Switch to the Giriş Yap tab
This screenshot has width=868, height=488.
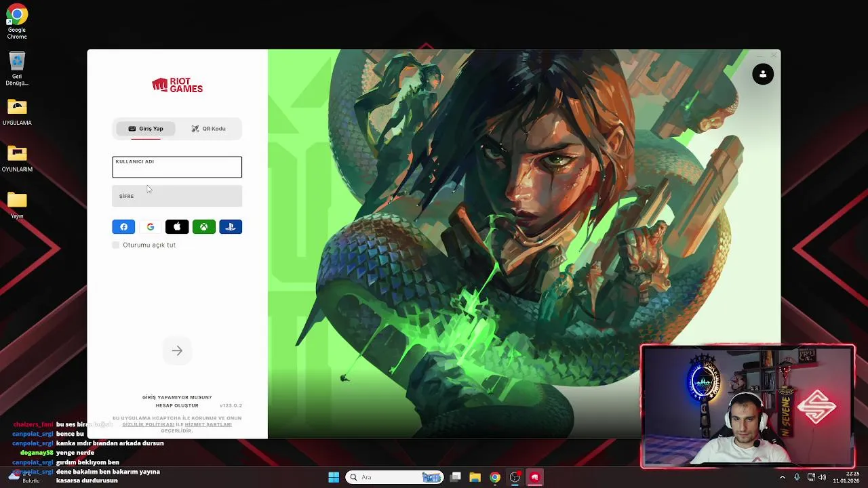coord(146,129)
